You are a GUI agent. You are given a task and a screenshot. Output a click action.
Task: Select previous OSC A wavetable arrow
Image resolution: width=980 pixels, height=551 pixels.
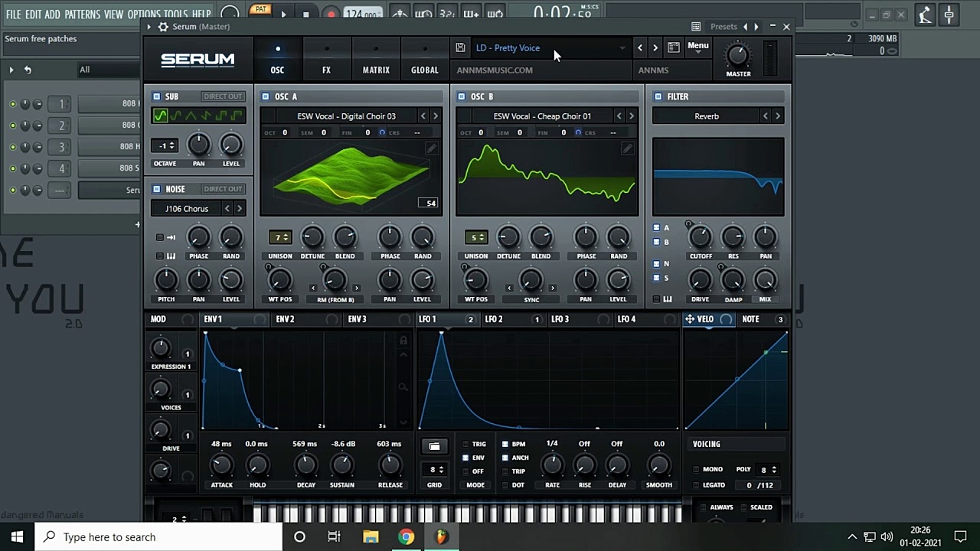(x=423, y=116)
